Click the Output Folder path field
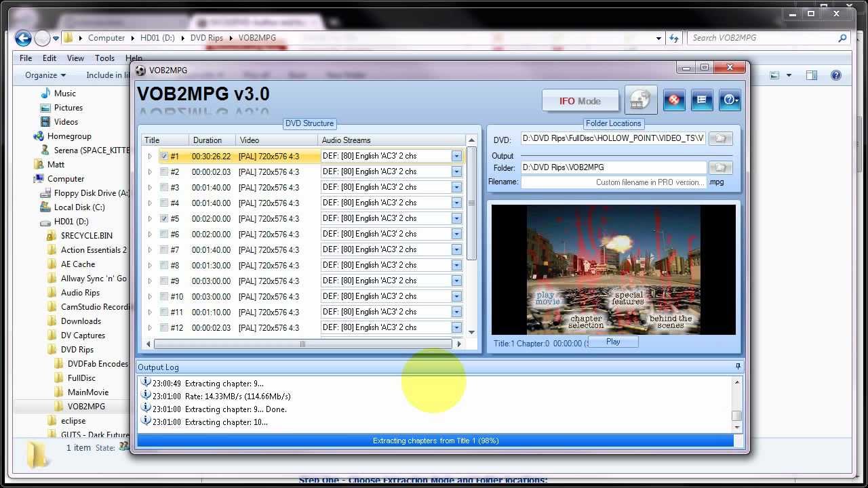The image size is (868, 488). pyautogui.click(x=614, y=167)
